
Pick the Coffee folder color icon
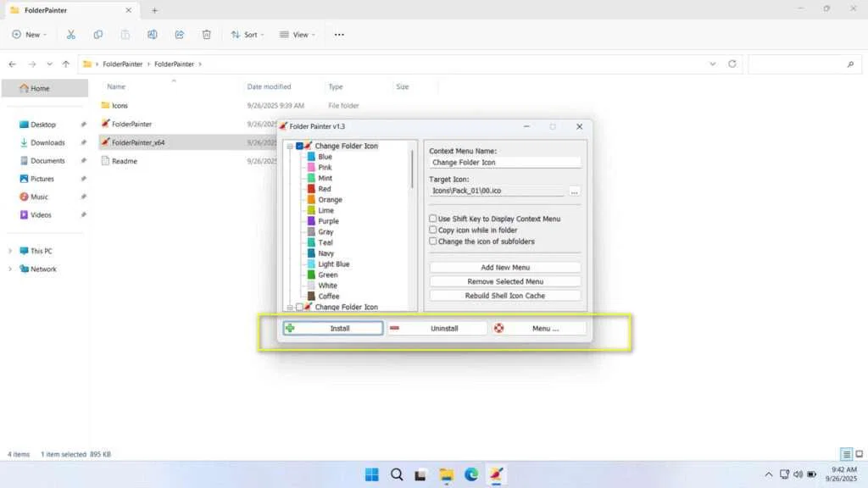[x=311, y=297]
